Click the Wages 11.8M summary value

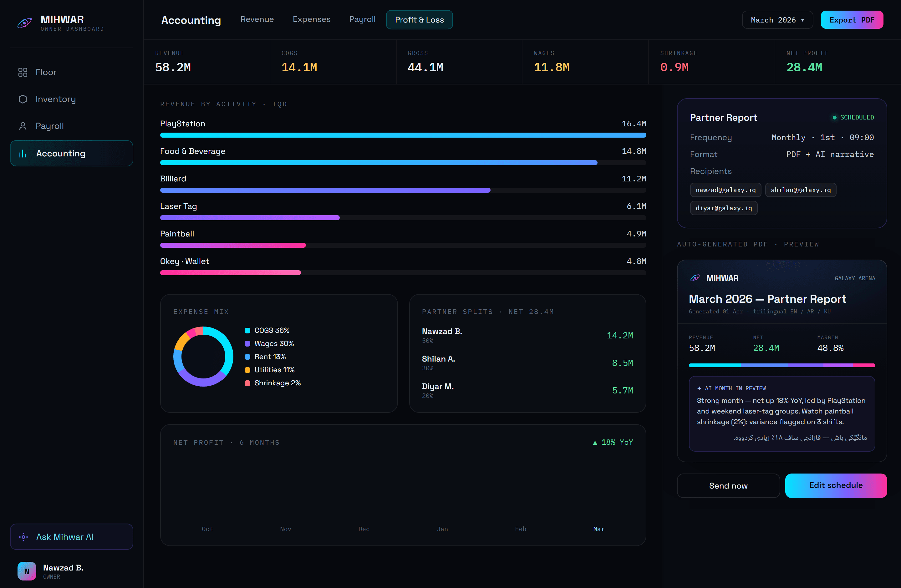click(x=552, y=67)
